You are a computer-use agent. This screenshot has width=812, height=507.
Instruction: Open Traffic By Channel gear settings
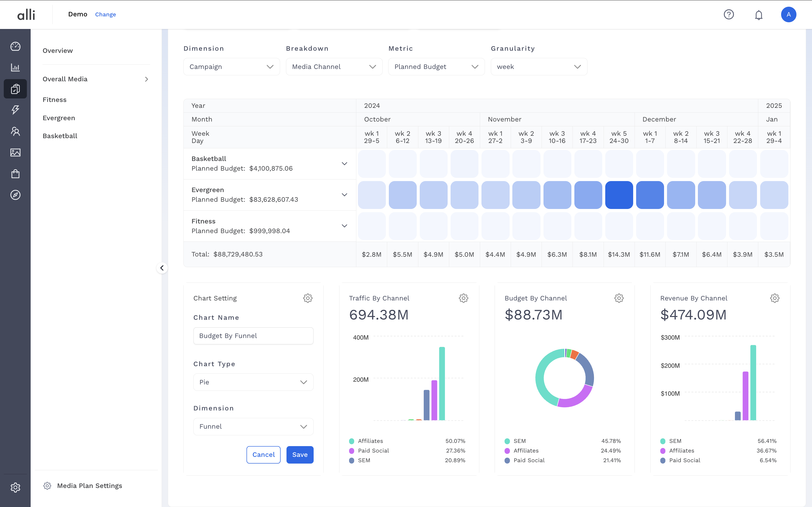[463, 298]
